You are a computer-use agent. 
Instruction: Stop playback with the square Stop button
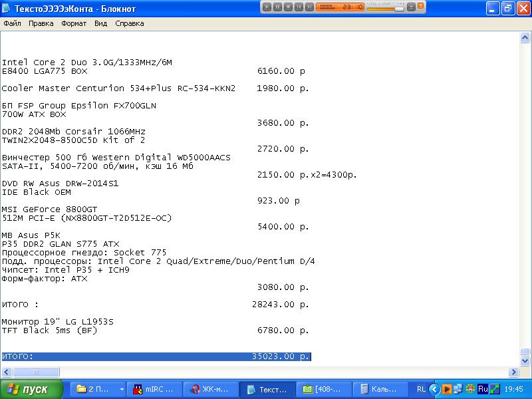coord(288,7)
